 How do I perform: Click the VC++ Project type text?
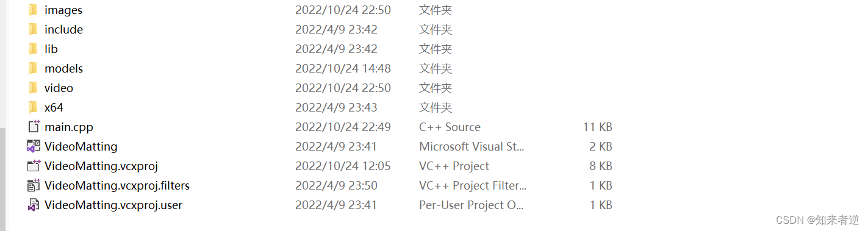(454, 166)
